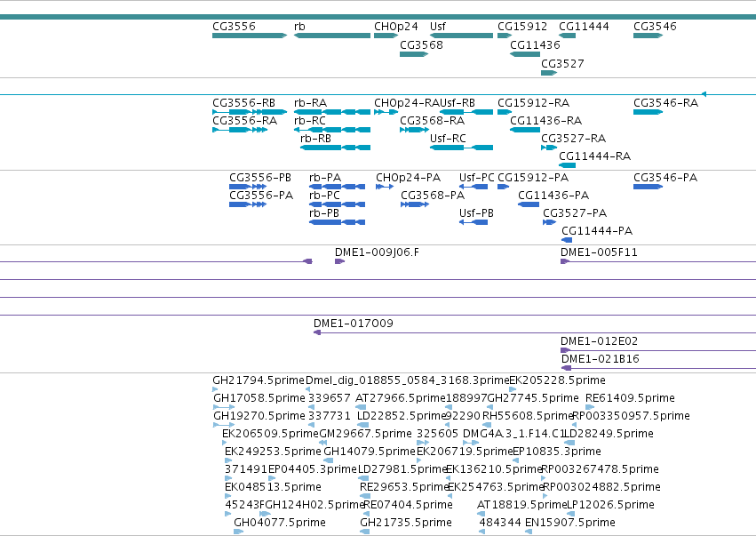Select the rb-RB transcript

point(336,148)
